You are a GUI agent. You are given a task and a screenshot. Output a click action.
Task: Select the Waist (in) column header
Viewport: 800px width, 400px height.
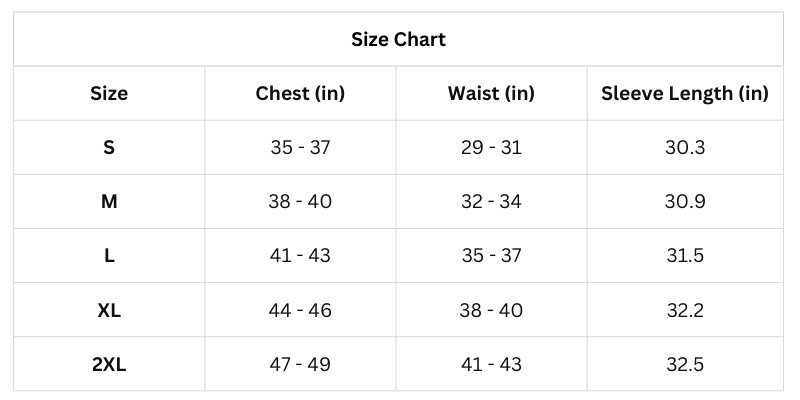coord(491,94)
